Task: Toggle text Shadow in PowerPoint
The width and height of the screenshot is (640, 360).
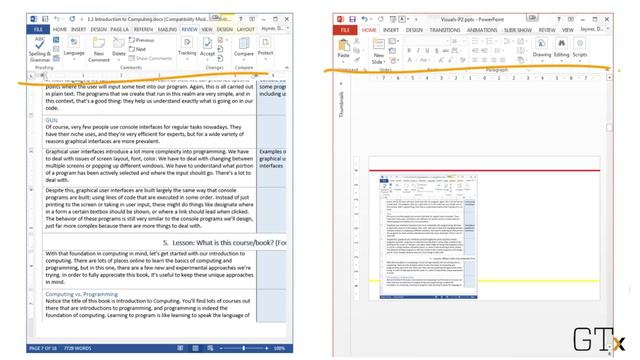Action: (x=437, y=51)
